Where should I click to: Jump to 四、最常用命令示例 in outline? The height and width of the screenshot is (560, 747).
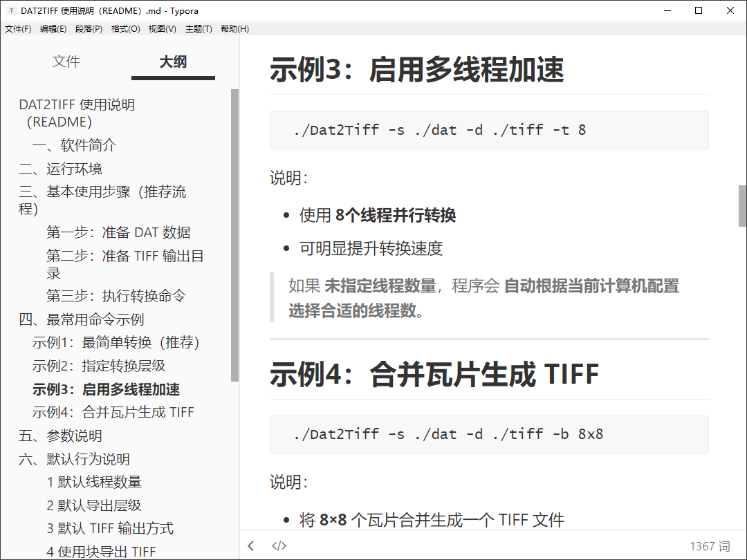pos(81,319)
